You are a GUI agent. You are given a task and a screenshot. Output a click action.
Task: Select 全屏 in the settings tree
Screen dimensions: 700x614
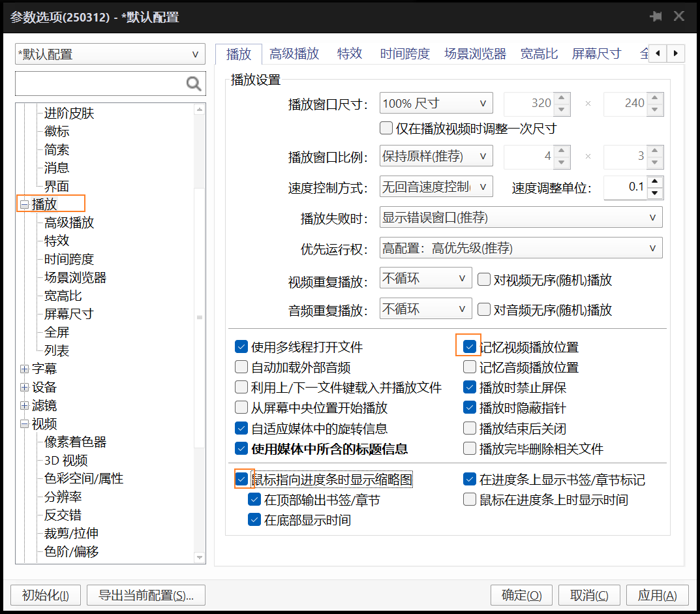[x=57, y=332]
